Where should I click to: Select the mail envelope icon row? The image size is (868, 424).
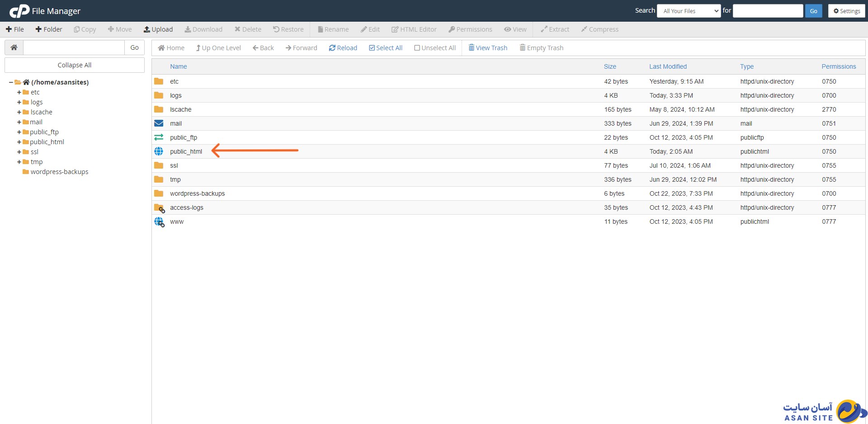coord(159,123)
